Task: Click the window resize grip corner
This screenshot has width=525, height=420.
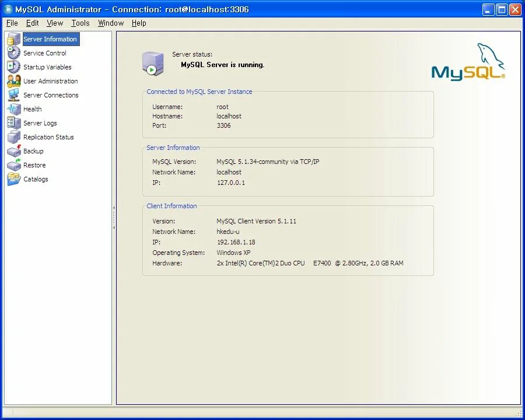Action: pyautogui.click(x=519, y=414)
